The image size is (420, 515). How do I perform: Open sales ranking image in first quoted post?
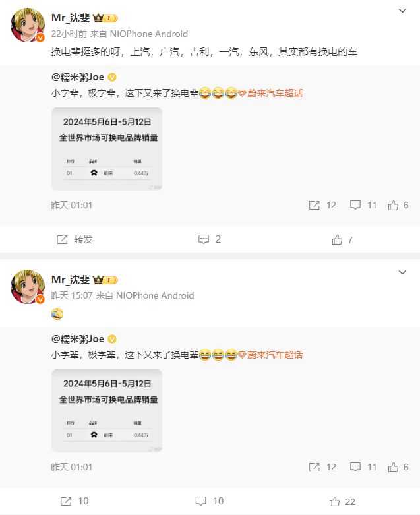coord(107,149)
